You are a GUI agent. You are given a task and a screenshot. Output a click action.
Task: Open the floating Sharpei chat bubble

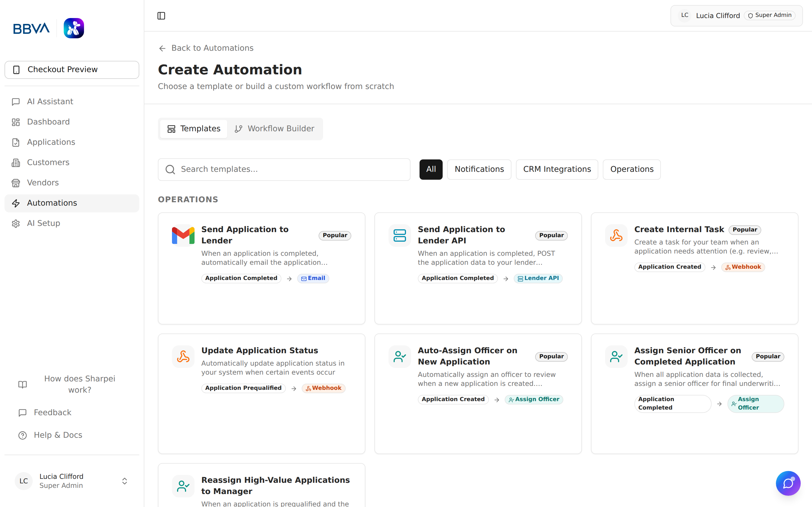788,483
